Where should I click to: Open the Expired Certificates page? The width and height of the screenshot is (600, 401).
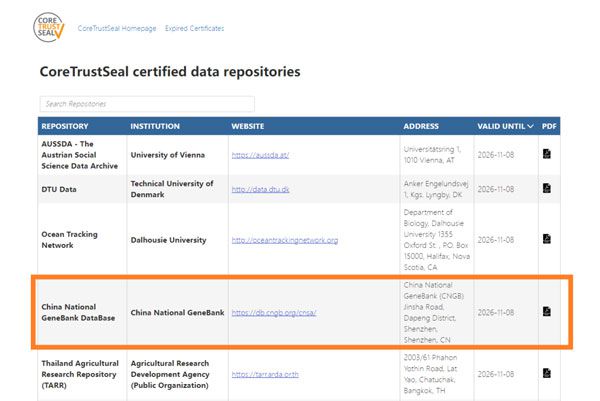tap(194, 28)
